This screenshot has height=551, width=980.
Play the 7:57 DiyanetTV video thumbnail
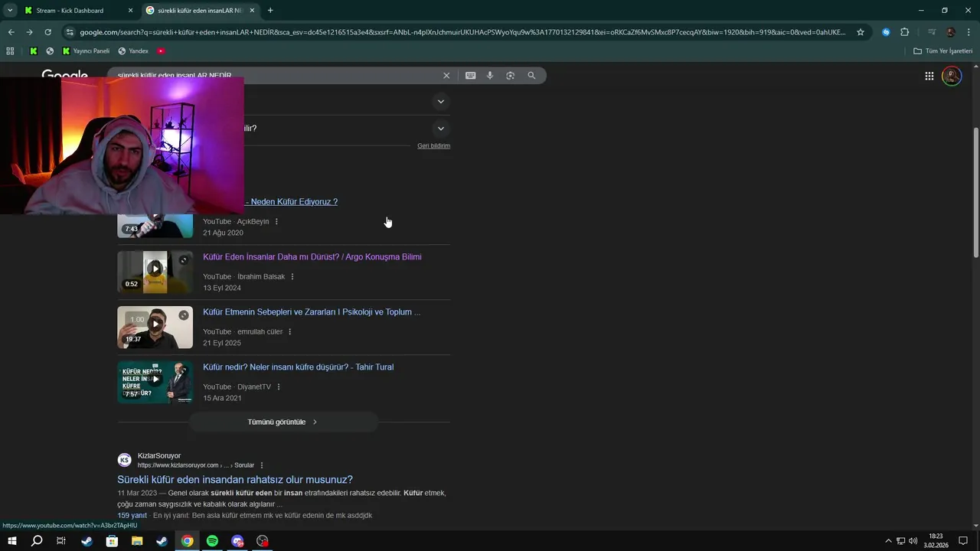pos(155,383)
